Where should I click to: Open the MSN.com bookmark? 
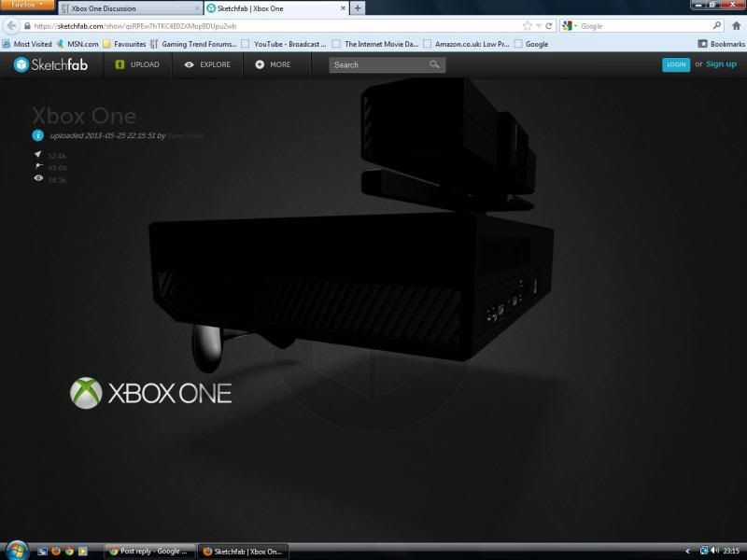[x=78, y=44]
